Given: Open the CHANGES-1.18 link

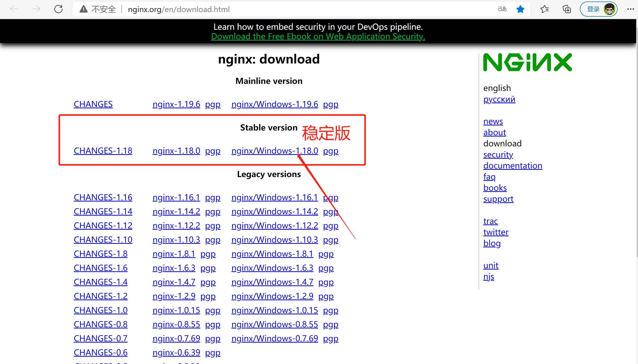Looking at the screenshot, I should click(x=103, y=151).
